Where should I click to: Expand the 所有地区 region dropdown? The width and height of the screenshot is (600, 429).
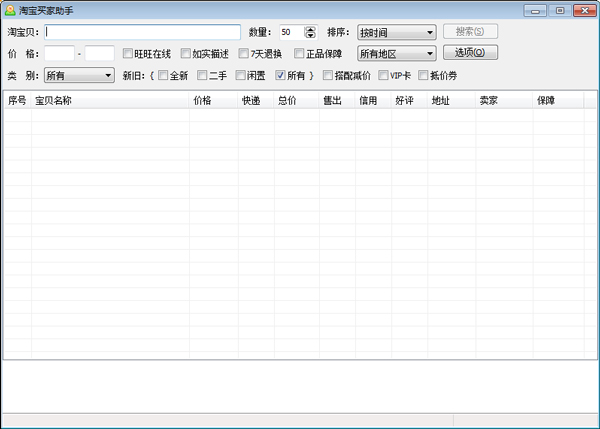tap(396, 53)
